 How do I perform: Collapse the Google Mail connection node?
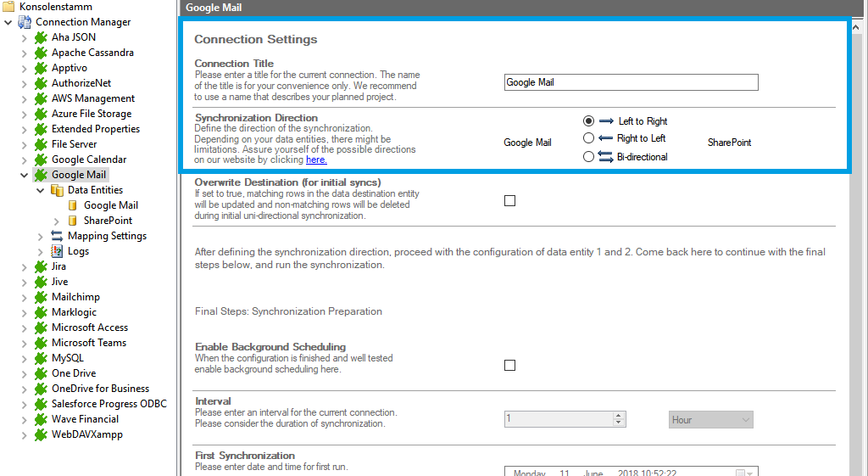(24, 175)
